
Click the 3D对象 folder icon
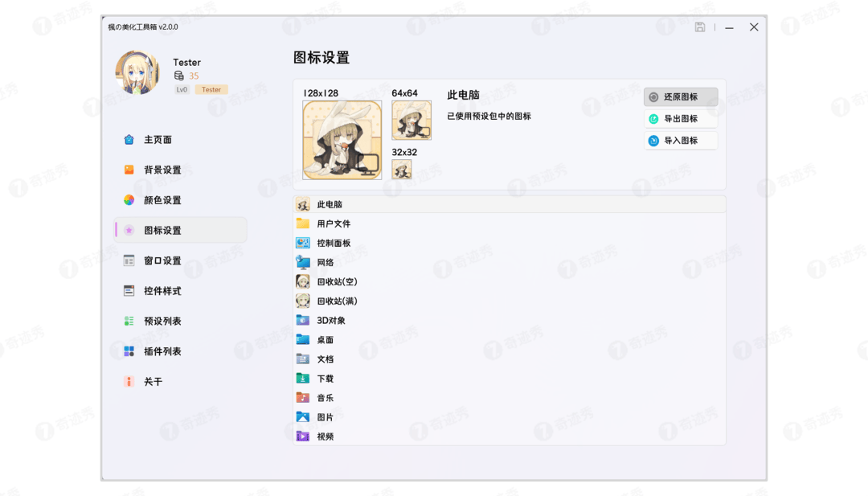tap(303, 321)
